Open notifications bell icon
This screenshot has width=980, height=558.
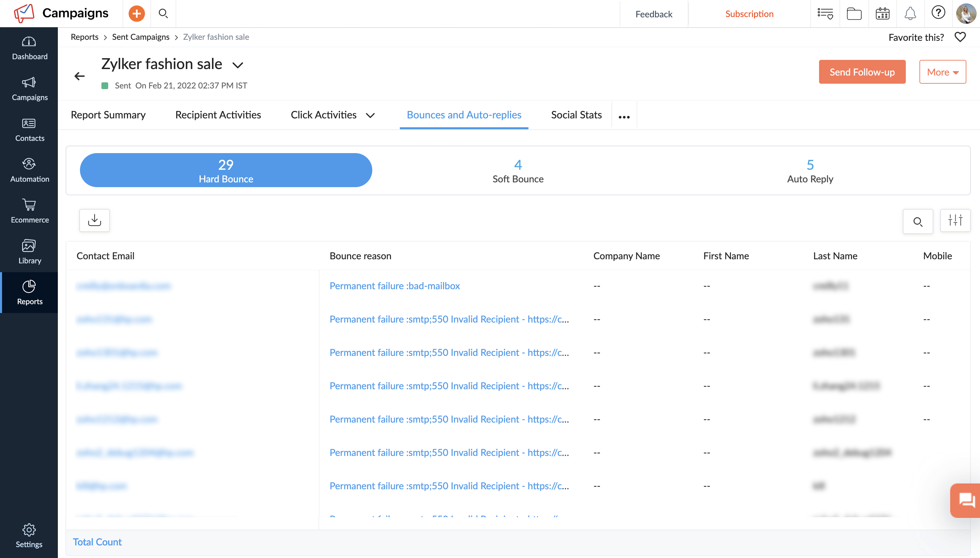click(x=910, y=13)
